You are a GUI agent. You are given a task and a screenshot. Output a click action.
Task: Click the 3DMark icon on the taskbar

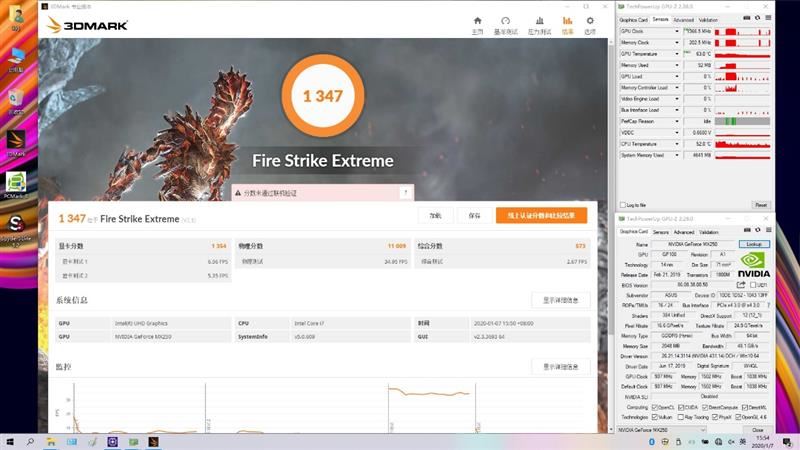click(154, 442)
